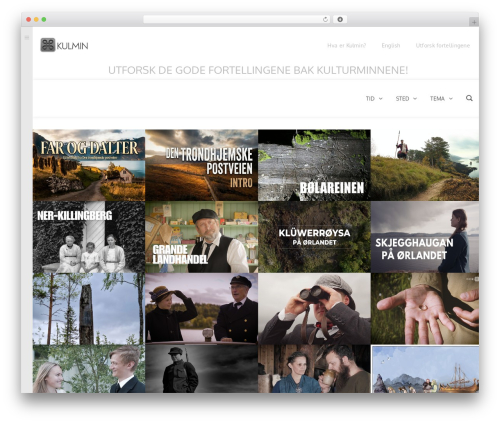Screen dimensions: 500x423
Task: Click the KULMIN site title text
Action: (x=72, y=46)
